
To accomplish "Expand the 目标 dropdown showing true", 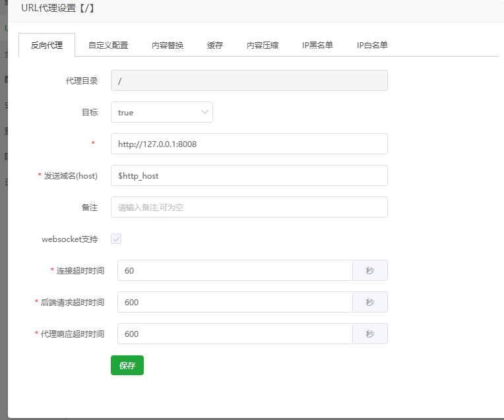I will tap(162, 112).
